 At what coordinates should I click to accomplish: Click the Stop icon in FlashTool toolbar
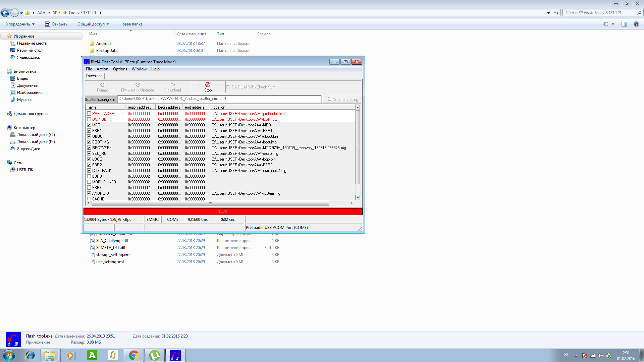[x=208, y=85]
